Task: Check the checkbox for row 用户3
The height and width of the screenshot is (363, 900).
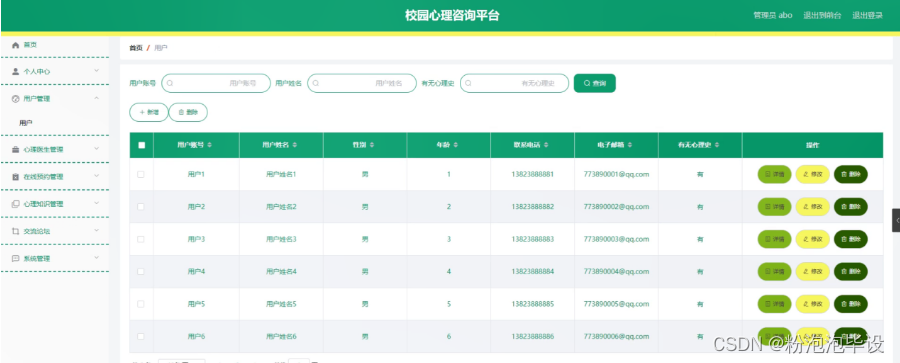Action: pyautogui.click(x=141, y=239)
